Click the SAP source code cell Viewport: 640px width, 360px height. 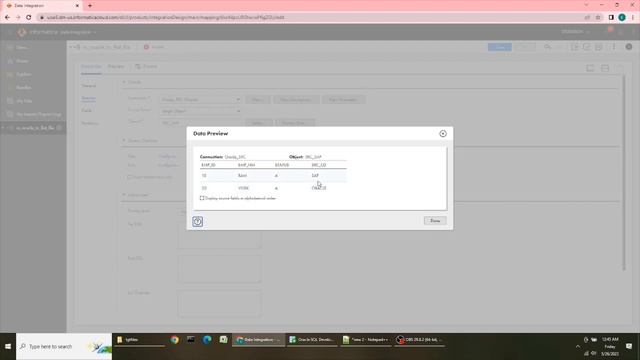point(315,176)
